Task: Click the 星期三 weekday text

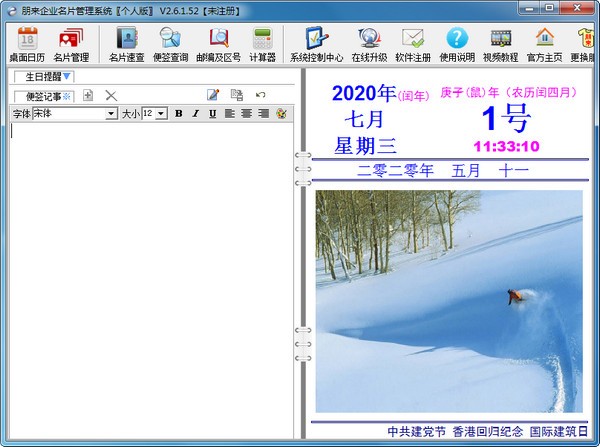Action: [365, 146]
